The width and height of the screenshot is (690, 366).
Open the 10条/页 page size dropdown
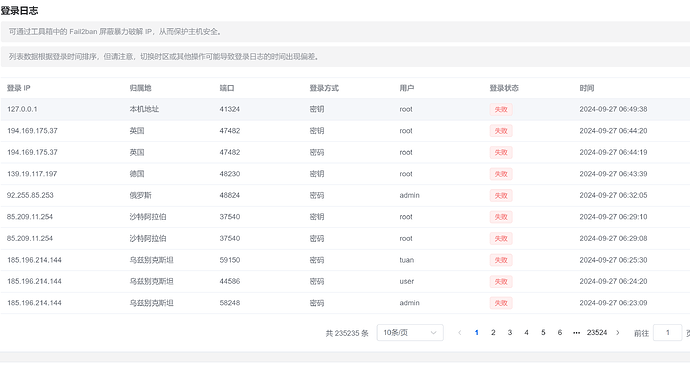410,333
